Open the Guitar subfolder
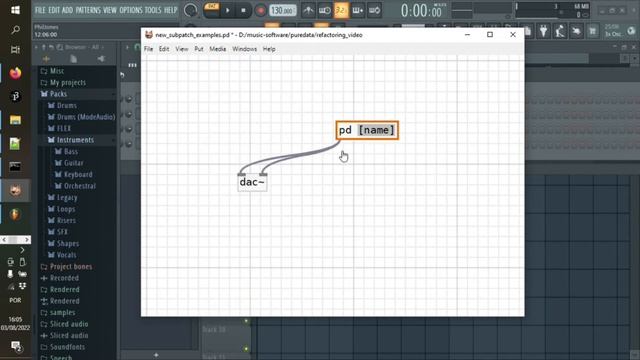This screenshot has height=360, width=640. click(x=73, y=163)
